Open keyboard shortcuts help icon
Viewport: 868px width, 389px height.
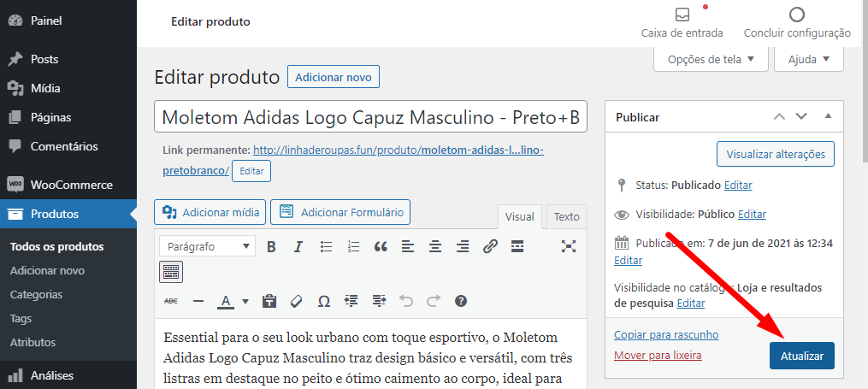point(461,301)
